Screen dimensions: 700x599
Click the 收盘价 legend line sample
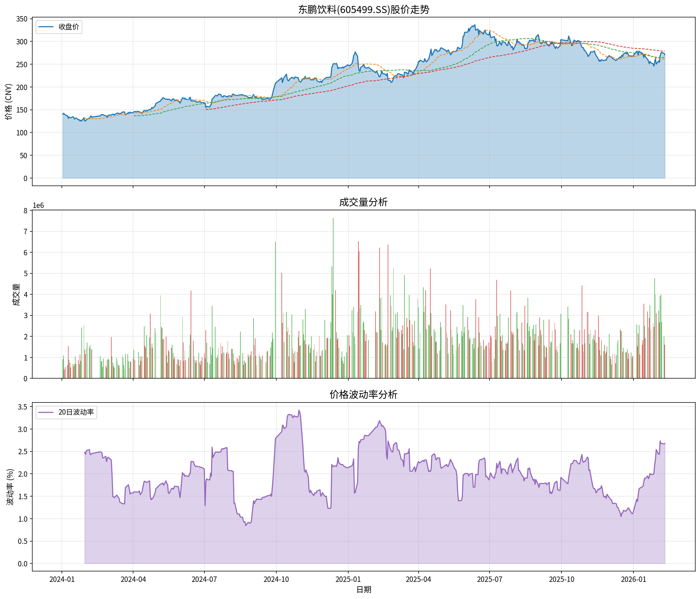pos(46,27)
